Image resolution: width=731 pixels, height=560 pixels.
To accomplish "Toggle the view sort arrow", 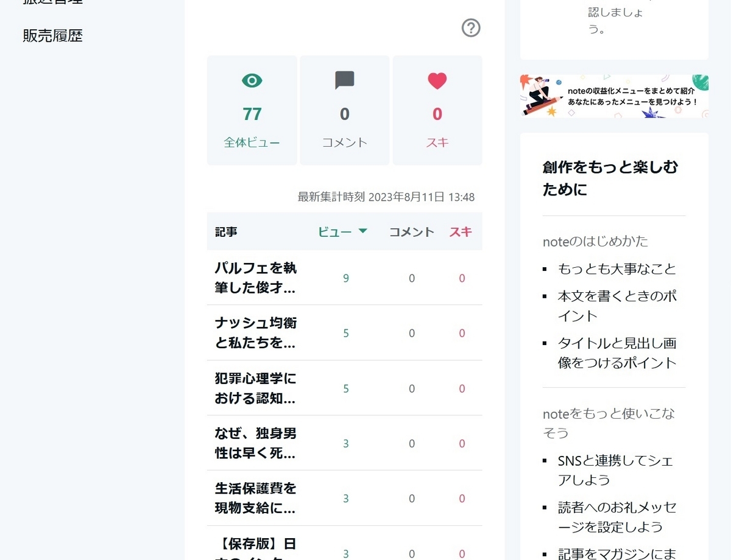I will click(x=362, y=231).
